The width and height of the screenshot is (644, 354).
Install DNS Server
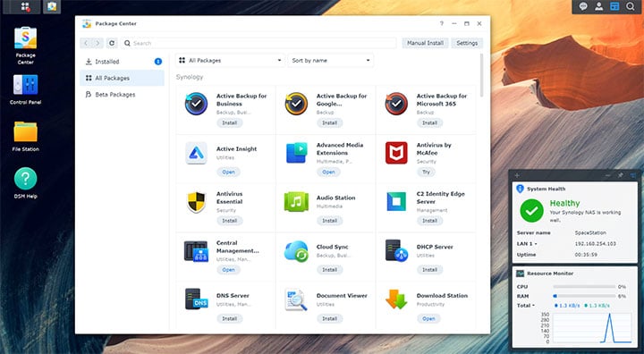pos(230,318)
